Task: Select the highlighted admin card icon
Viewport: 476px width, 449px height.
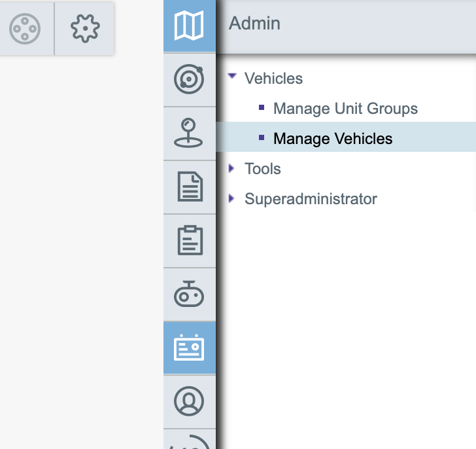Action: 189,348
